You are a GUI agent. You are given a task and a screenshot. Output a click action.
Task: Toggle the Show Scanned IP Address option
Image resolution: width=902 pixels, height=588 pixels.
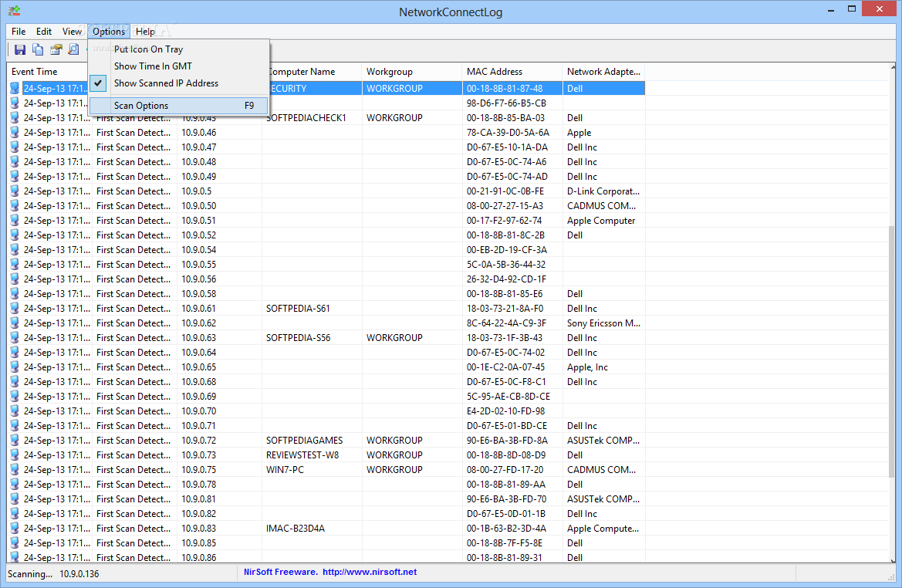click(x=179, y=83)
